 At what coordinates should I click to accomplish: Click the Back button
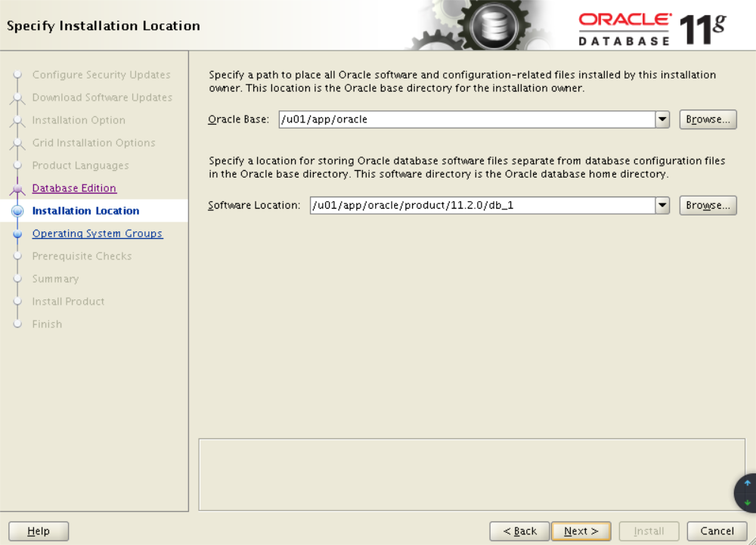519,531
